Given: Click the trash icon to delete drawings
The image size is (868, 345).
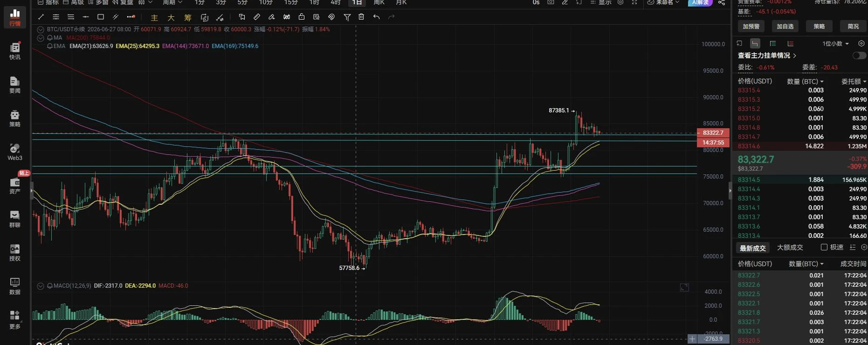Looking at the screenshot, I should click(x=361, y=17).
